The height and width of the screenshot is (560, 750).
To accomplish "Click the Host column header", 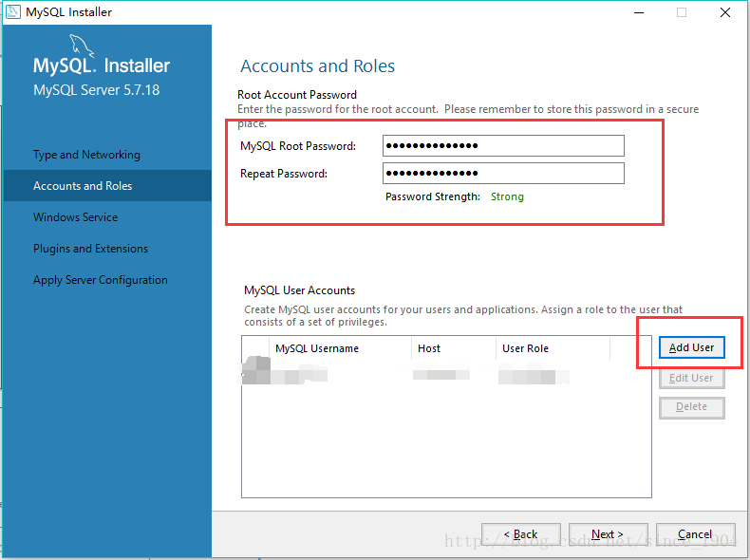I will point(429,348).
